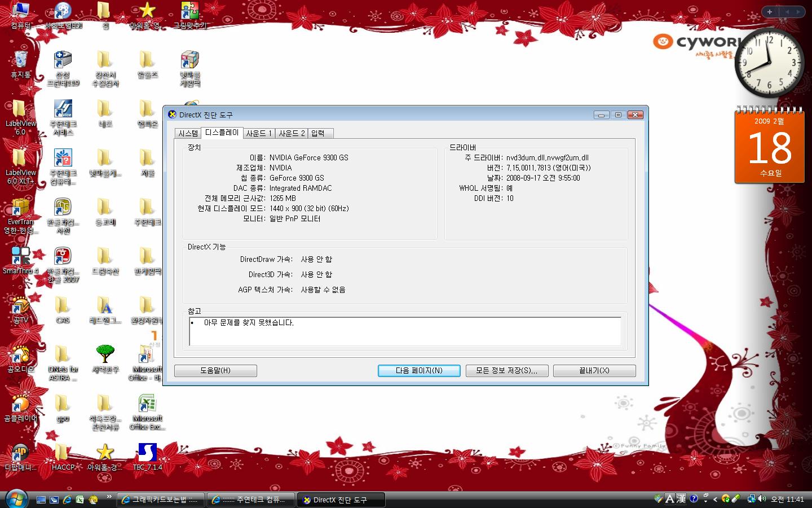The image size is (812, 508).
Task: Click the memory value 1265 MB
Action: pos(283,198)
